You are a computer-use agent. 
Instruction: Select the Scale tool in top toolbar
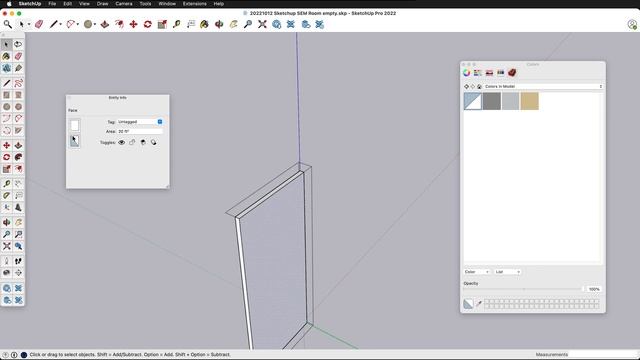coord(162,24)
